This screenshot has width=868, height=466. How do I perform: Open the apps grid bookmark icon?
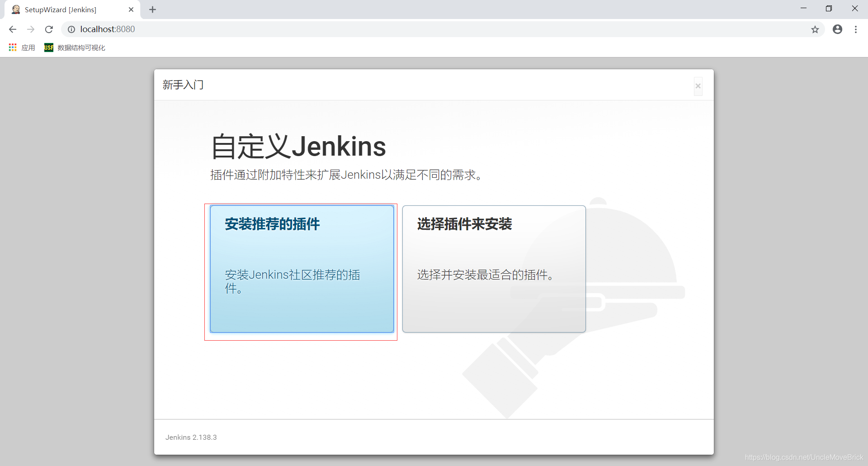[13, 48]
